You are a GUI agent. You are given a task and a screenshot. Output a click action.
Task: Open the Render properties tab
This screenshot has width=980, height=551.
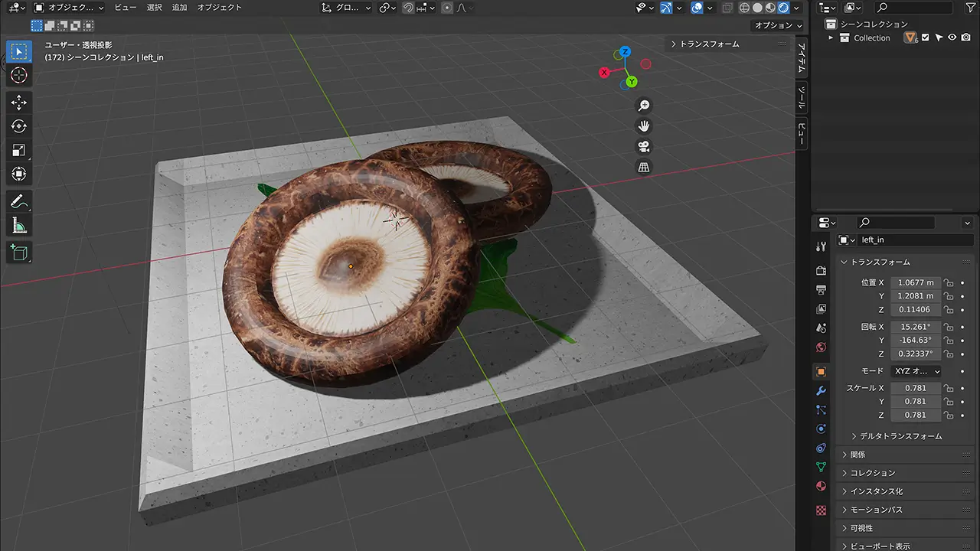click(821, 270)
